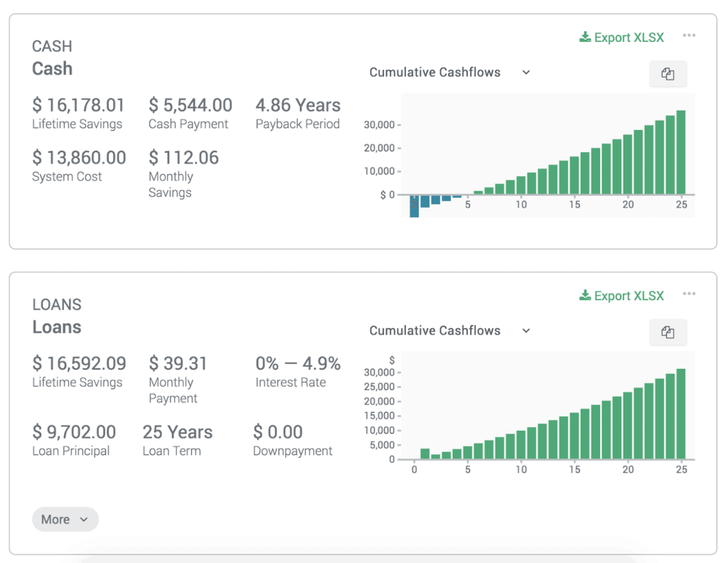Click the $9,702.00 Loan Principal value
Image resolution: width=728 pixels, height=563 pixels.
click(74, 432)
